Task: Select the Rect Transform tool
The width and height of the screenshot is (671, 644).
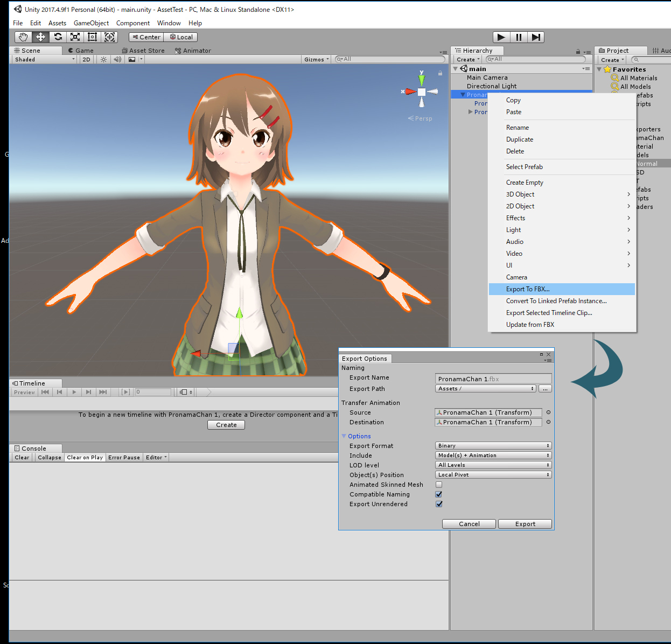Action: tap(93, 37)
